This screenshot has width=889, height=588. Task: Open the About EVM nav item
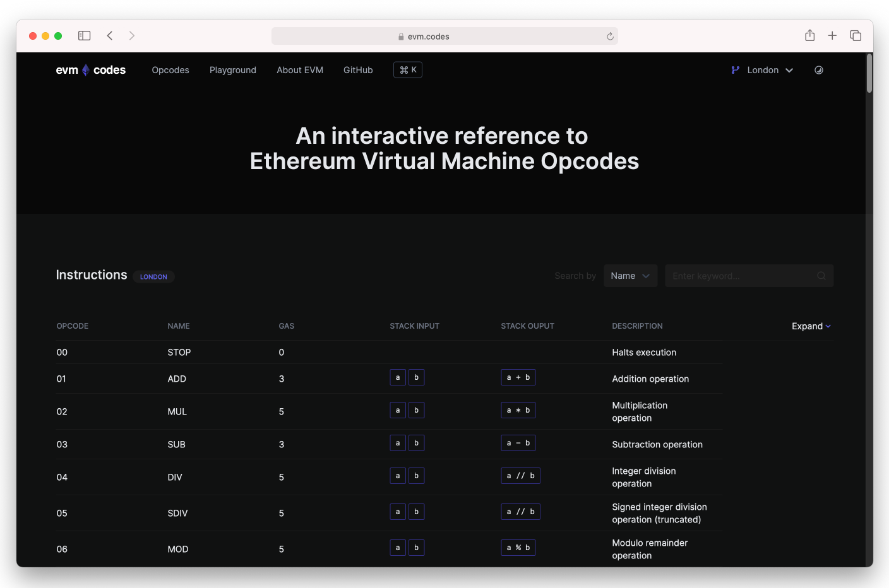tap(300, 70)
